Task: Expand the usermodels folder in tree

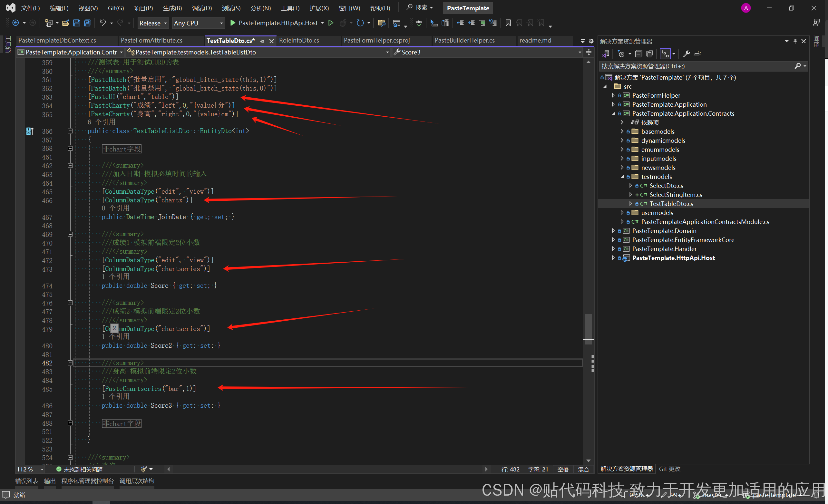Action: pos(622,213)
